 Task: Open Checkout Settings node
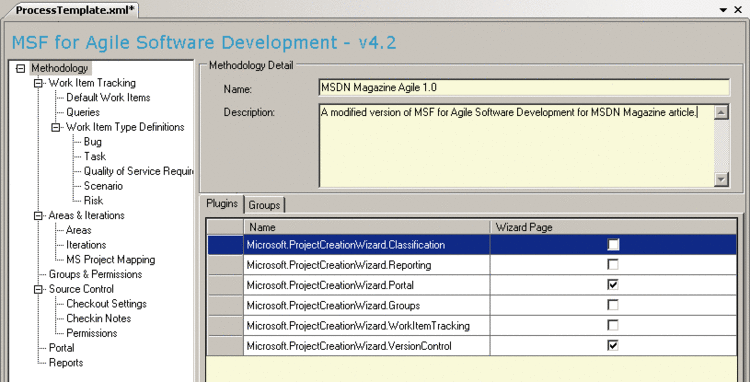106,304
